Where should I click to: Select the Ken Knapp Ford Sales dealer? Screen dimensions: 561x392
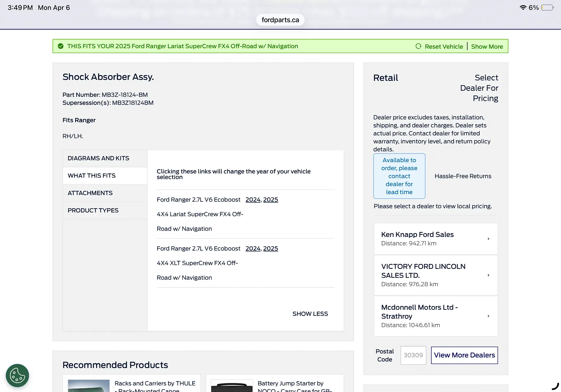[436, 239]
